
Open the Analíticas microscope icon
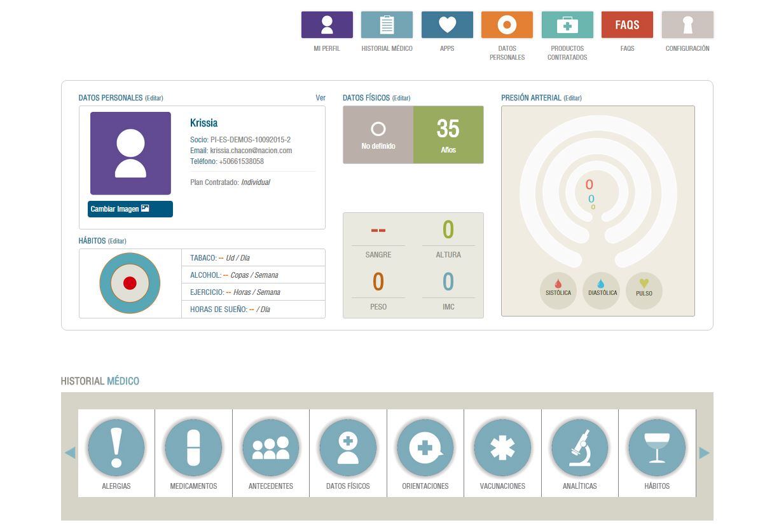[x=580, y=447]
